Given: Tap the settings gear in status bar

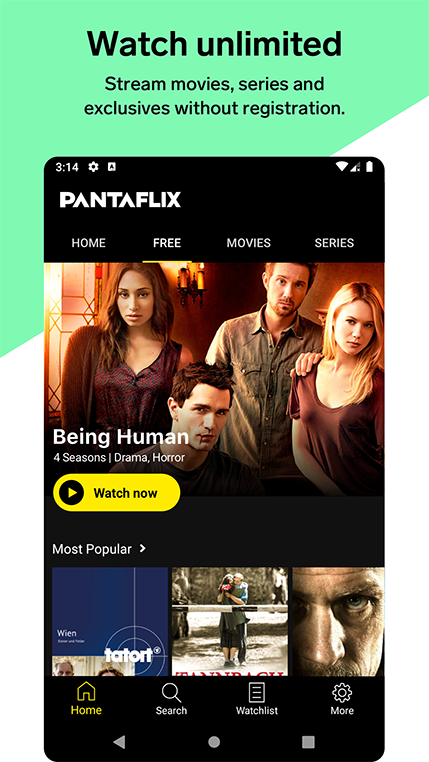Looking at the screenshot, I should click(93, 167).
